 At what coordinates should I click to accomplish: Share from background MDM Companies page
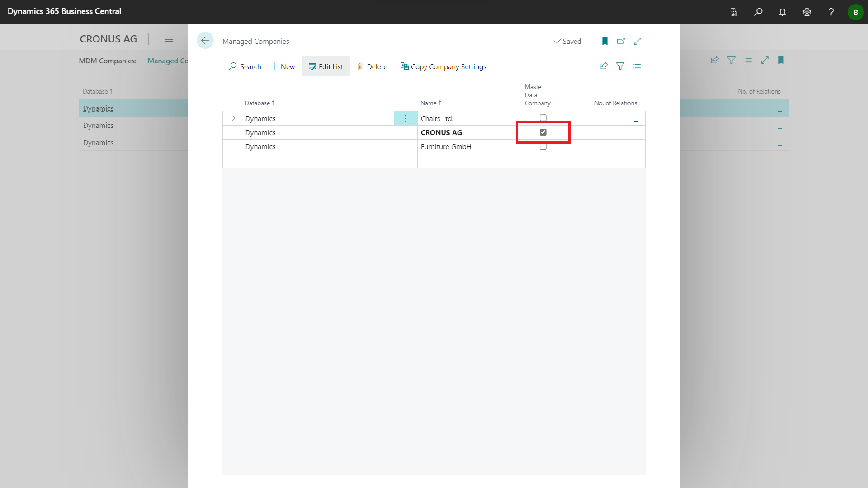tap(715, 60)
